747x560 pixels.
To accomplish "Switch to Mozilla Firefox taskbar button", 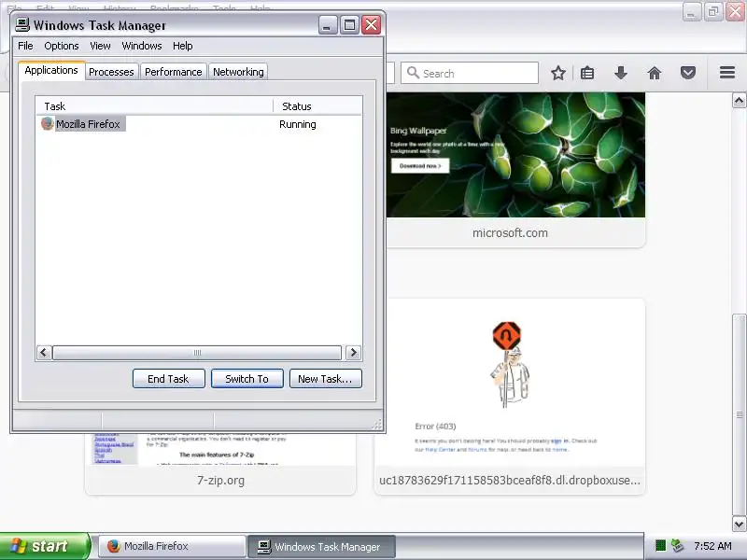I will pyautogui.click(x=172, y=546).
